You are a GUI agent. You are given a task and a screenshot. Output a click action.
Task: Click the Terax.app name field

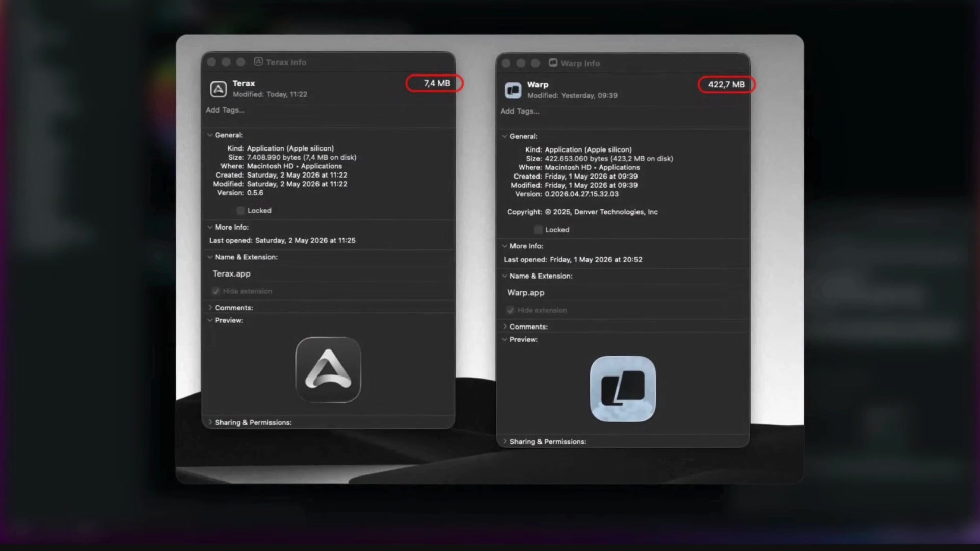click(328, 274)
